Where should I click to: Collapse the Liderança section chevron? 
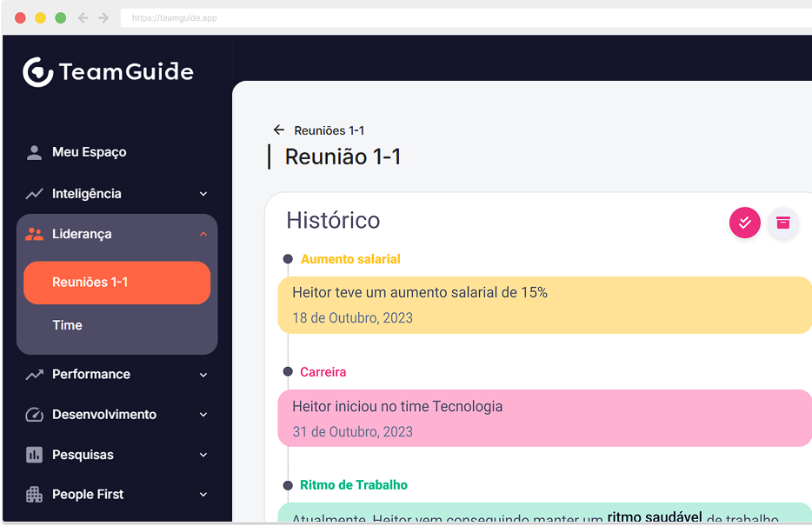tap(203, 234)
